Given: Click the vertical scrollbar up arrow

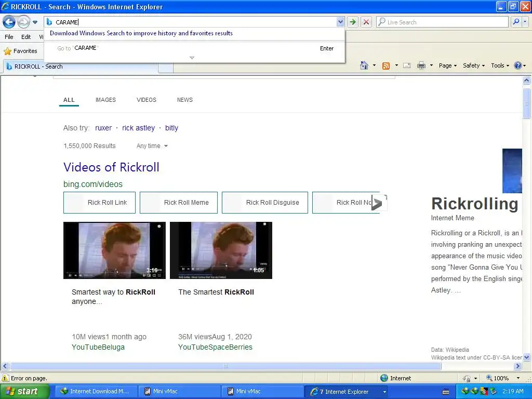Looking at the screenshot, I should point(527,81).
